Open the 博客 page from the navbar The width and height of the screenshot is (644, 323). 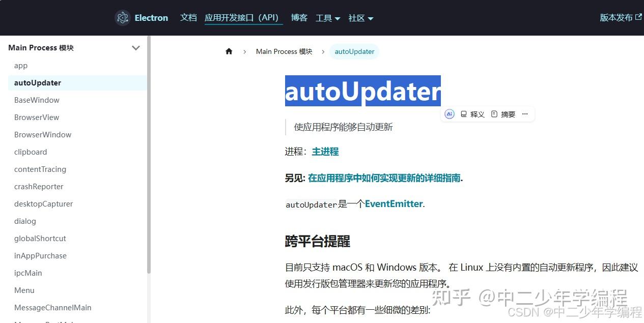[x=299, y=17]
